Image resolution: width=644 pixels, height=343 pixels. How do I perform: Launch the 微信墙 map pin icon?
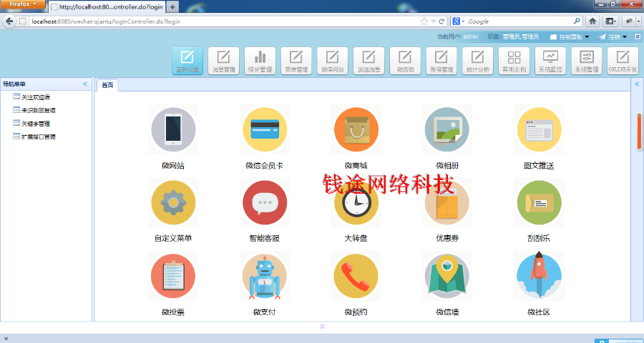point(447,276)
